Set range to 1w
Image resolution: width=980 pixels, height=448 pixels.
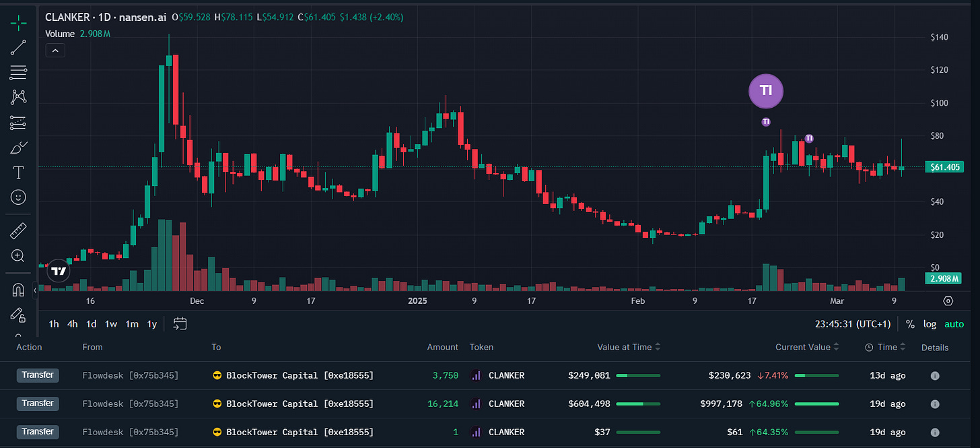pos(111,324)
